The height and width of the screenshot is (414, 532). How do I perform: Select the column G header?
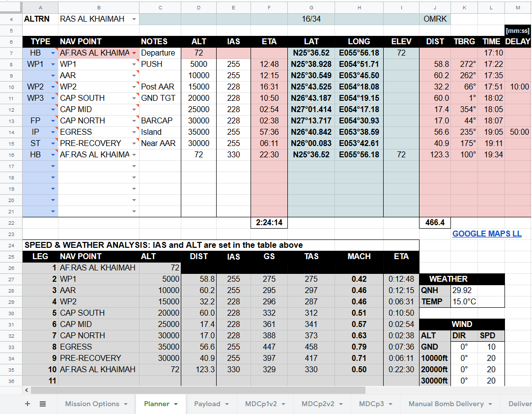[x=311, y=7]
